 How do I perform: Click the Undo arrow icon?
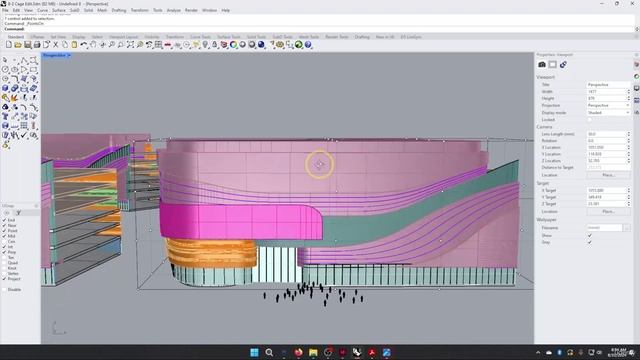(84, 44)
